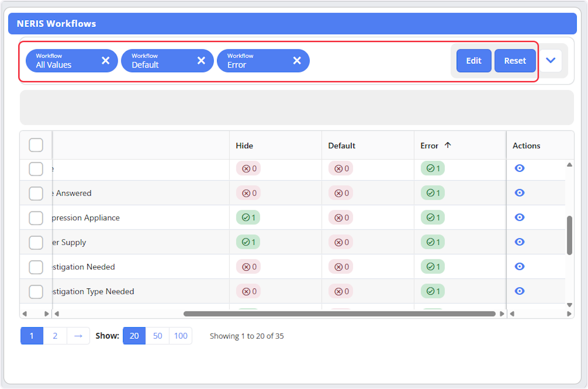The image size is (588, 389).
Task: Click Error badge 1 in Answered row
Action: pos(433,193)
